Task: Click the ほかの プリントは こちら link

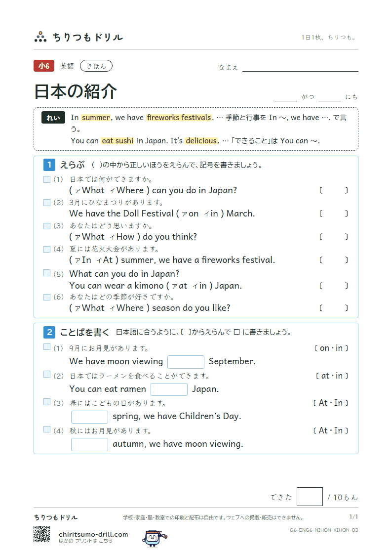Action: 85,541
